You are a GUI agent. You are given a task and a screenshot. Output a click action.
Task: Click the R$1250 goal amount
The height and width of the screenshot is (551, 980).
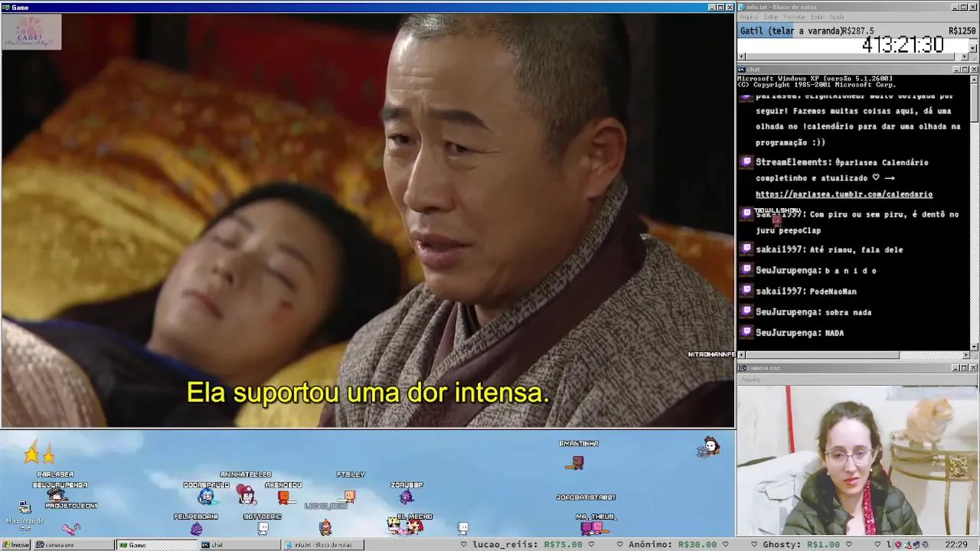coord(962,31)
